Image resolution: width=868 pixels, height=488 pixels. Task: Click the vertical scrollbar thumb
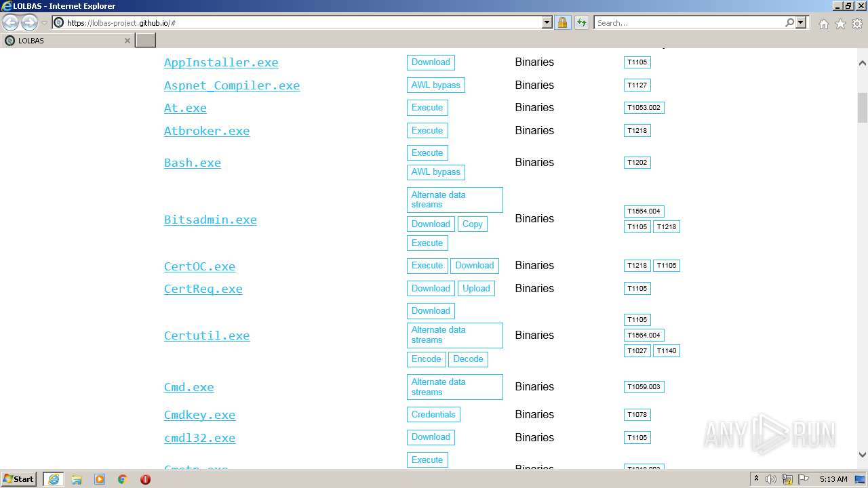coord(863,108)
